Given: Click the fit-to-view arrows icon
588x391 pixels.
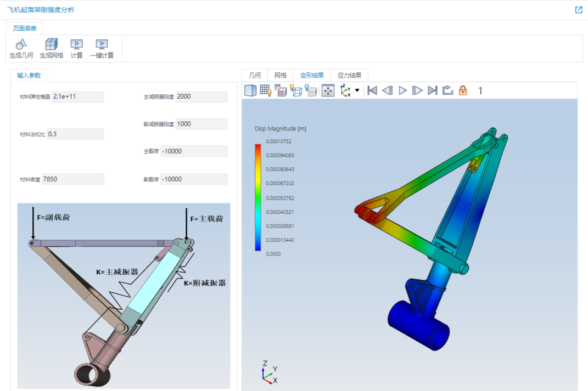Looking at the screenshot, I should [x=328, y=90].
